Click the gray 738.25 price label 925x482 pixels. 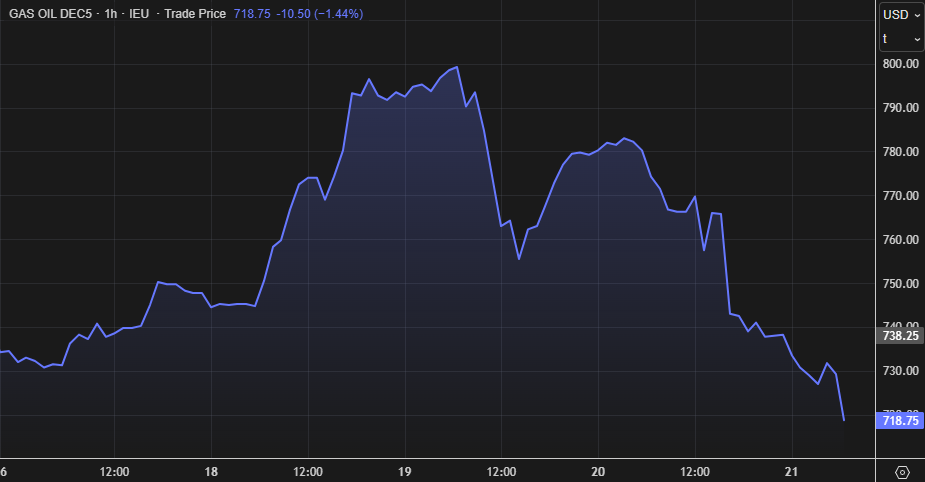901,337
